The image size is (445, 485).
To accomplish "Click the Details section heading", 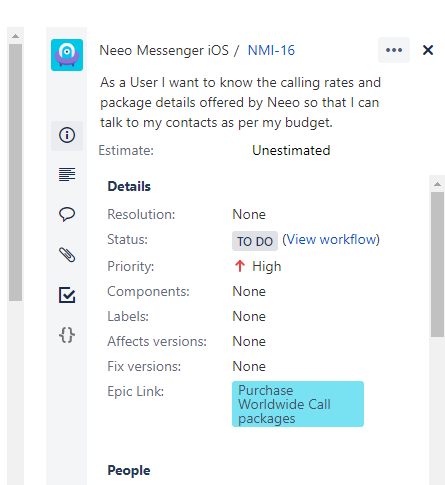I will tap(129, 186).
